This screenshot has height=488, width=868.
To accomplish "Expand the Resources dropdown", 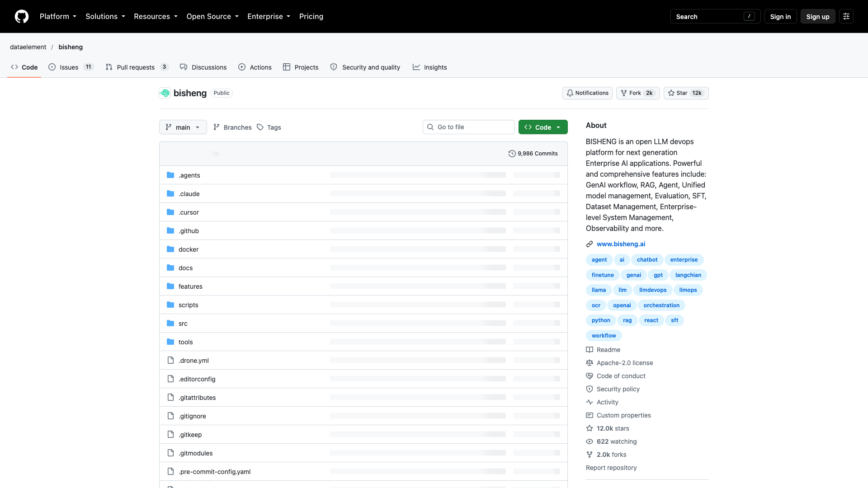I will click(x=156, y=16).
